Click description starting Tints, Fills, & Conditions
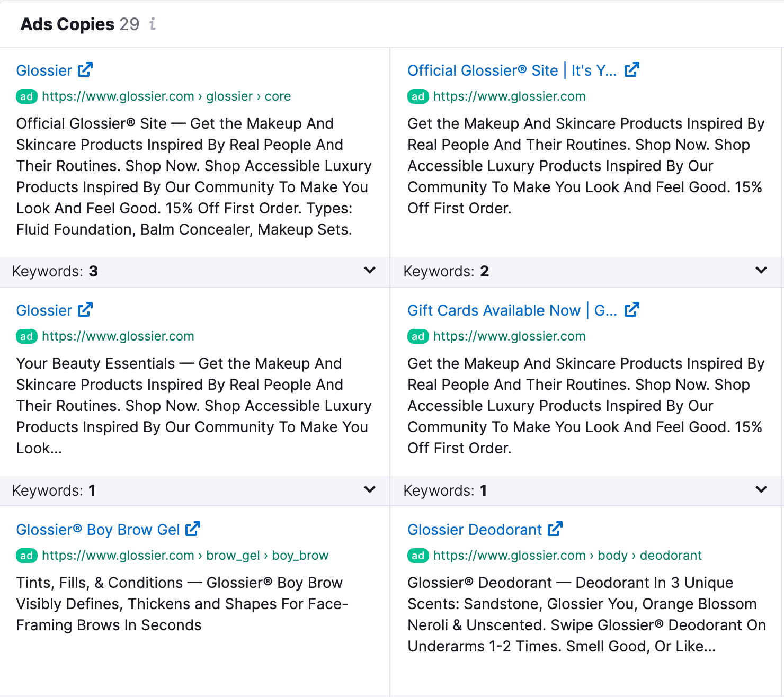The height and width of the screenshot is (697, 784). click(x=182, y=604)
